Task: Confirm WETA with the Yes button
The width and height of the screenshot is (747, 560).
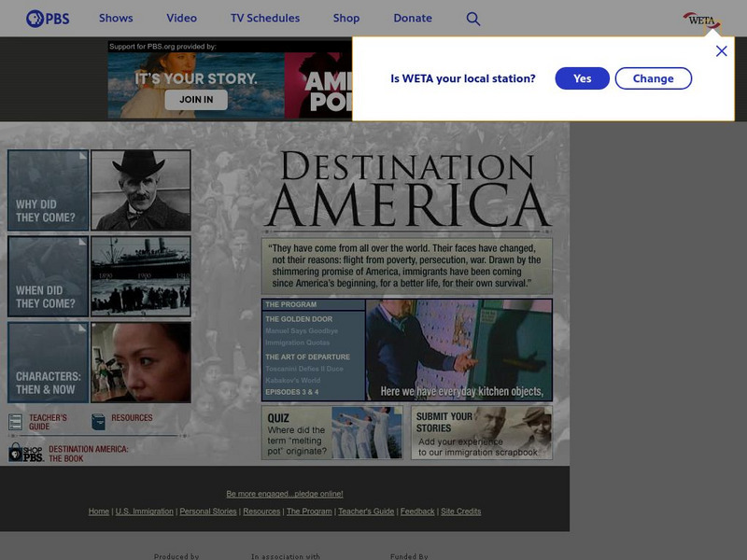Action: coord(582,78)
